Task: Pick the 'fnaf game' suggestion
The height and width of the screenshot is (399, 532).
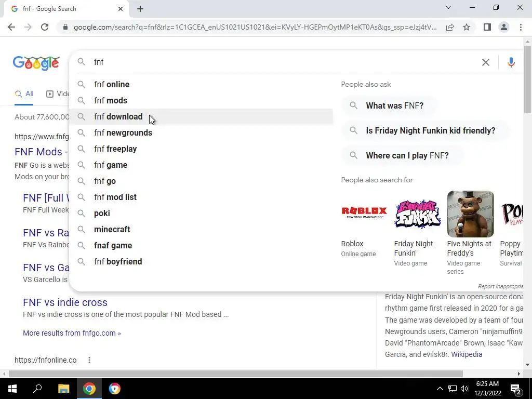Action: coord(201,246)
